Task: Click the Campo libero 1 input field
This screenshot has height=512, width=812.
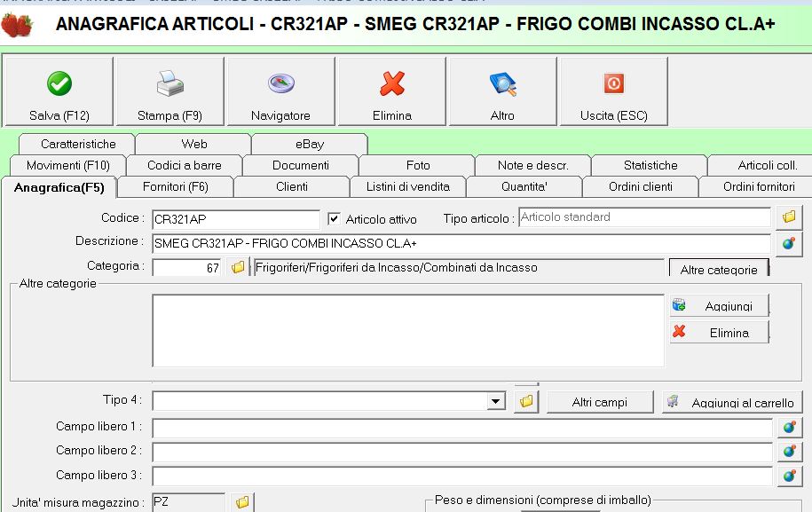Action: tap(462, 427)
